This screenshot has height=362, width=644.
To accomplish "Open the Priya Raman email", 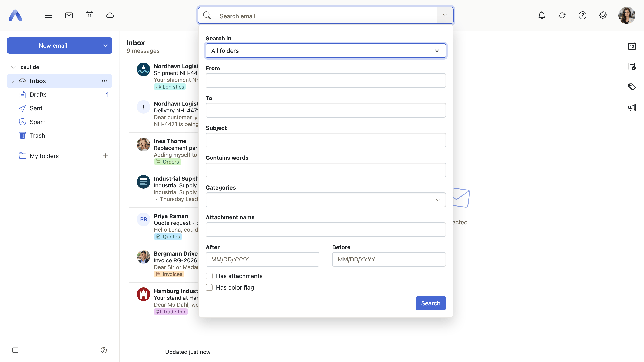I will coord(164,226).
